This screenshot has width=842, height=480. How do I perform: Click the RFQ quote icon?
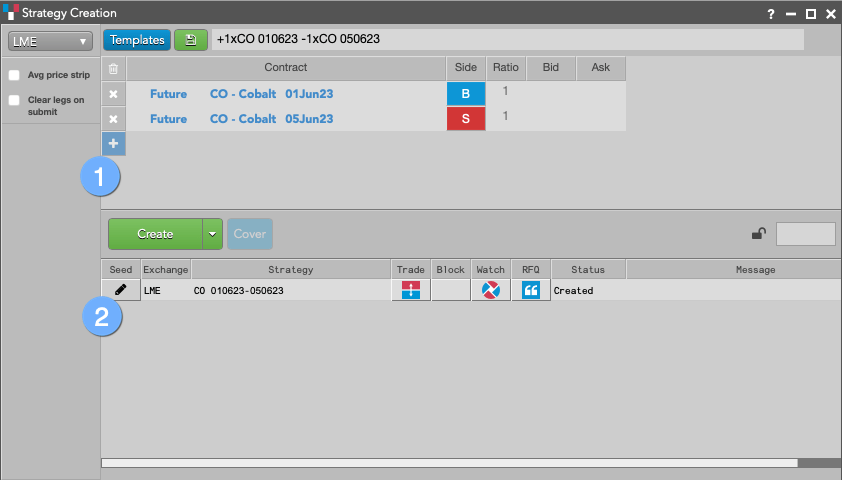(x=531, y=290)
